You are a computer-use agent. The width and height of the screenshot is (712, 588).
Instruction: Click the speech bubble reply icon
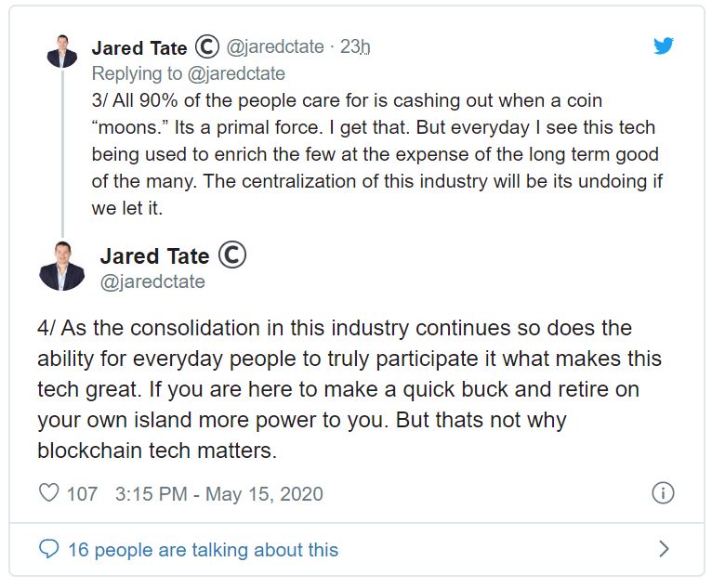(x=48, y=549)
